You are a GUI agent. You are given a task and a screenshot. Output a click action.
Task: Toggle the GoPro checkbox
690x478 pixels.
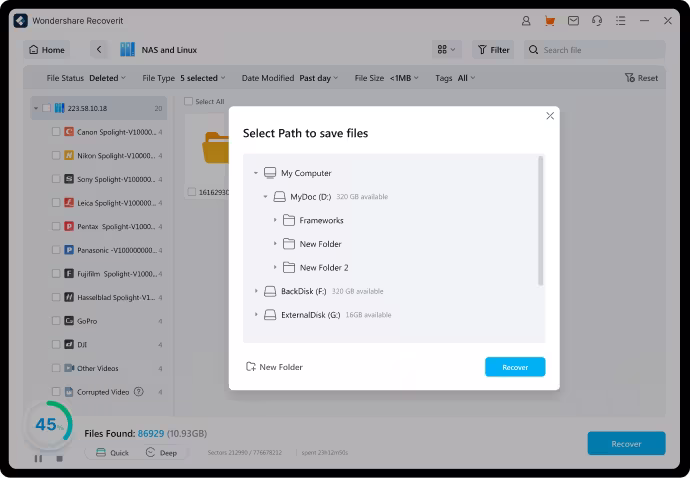pos(56,321)
